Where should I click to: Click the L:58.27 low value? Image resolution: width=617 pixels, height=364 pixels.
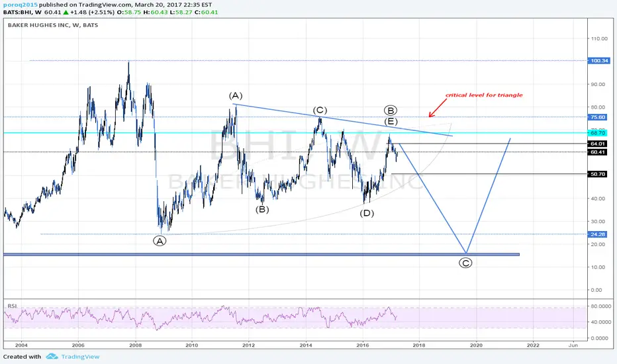click(x=181, y=12)
